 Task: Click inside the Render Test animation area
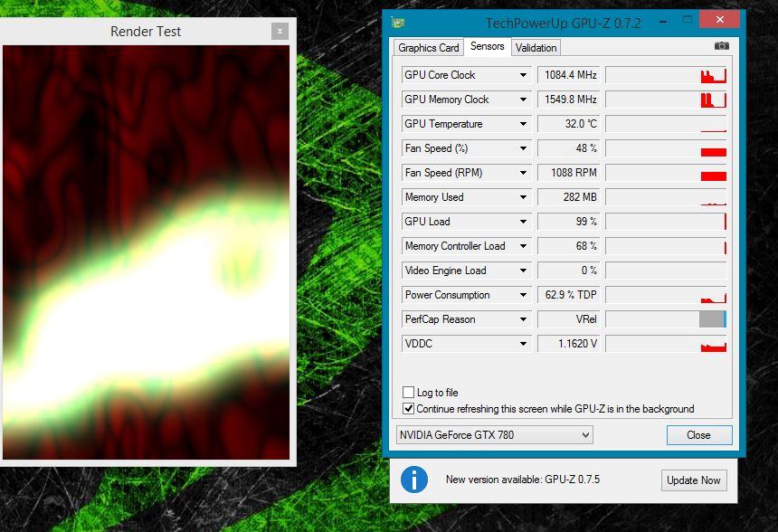click(146, 252)
